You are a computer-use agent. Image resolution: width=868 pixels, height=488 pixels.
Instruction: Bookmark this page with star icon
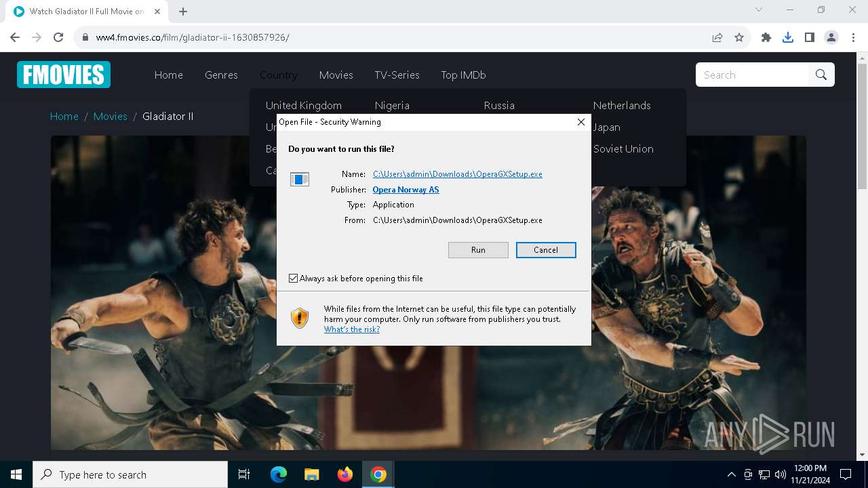click(739, 37)
